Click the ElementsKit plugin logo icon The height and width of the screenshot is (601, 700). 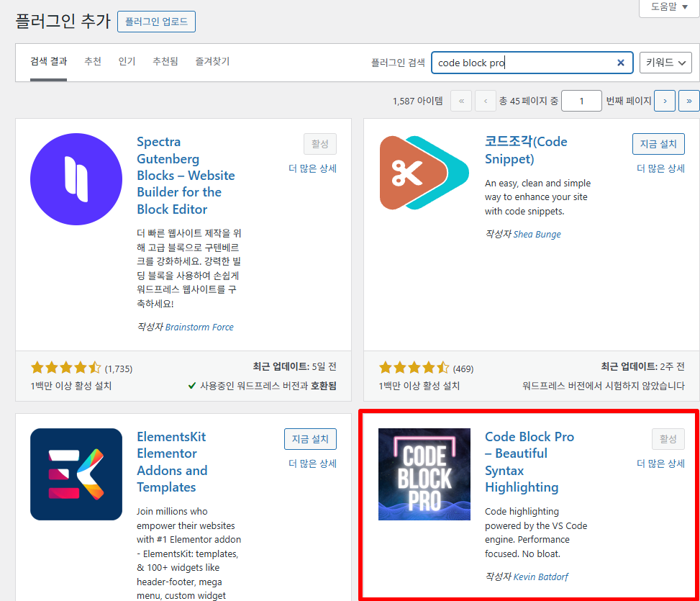point(76,474)
